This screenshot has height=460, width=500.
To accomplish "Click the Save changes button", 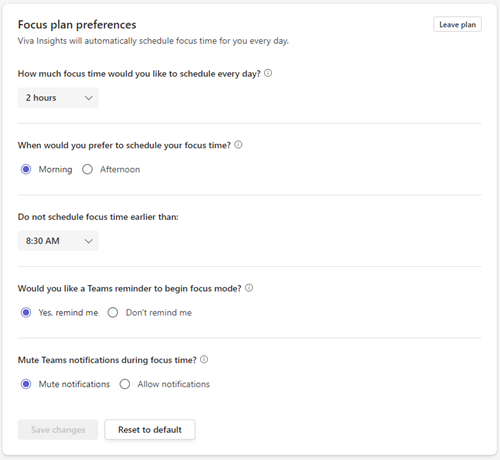I will pyautogui.click(x=58, y=429).
